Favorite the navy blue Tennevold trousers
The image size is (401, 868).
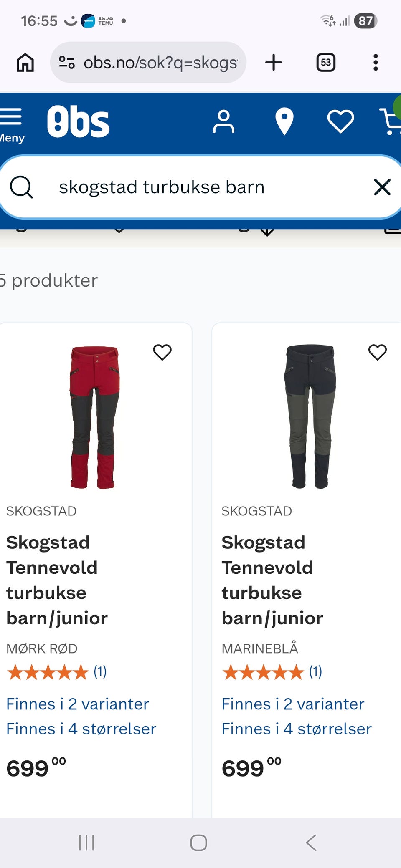coord(378,352)
